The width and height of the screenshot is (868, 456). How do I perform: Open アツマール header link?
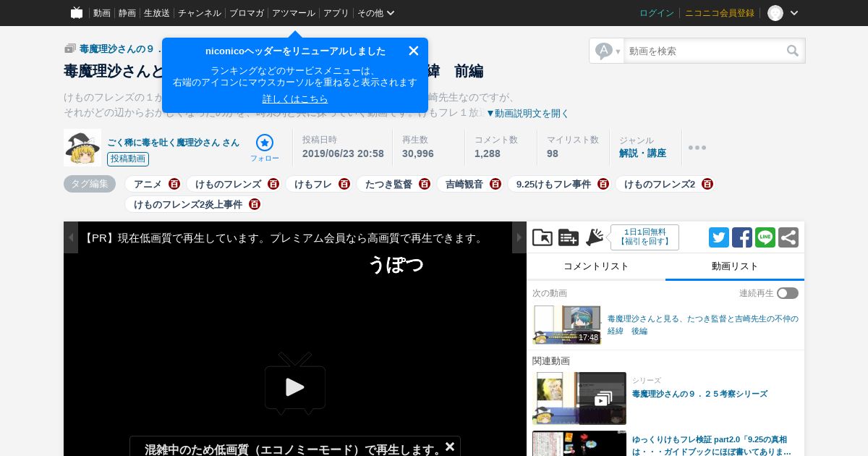pos(294,13)
